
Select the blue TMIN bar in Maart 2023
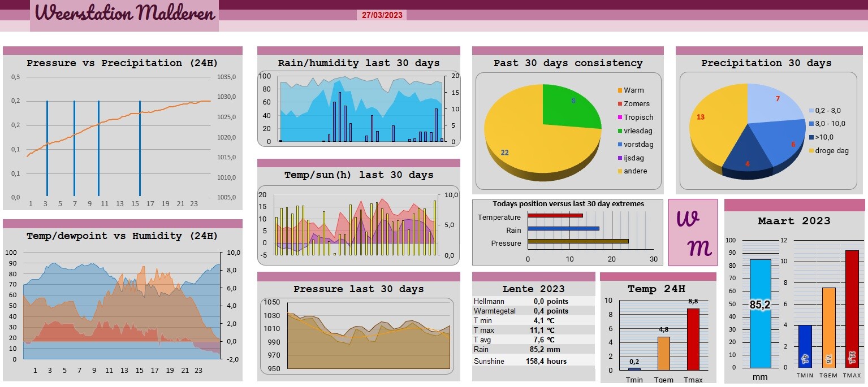[x=805, y=346]
